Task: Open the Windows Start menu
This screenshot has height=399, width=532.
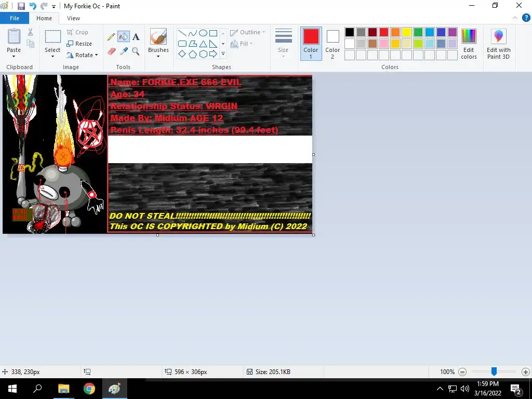Action: pos(12,389)
